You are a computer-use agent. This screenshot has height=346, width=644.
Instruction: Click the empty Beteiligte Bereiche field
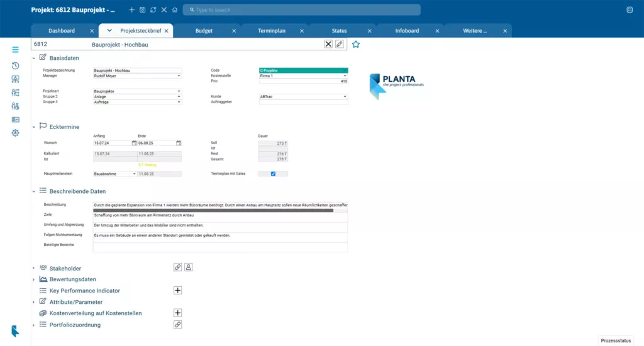220,246
